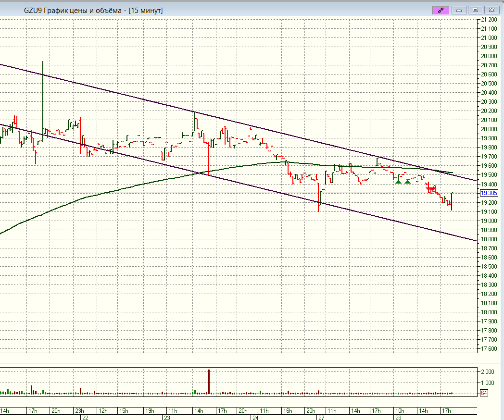
Task: Click the 17 600 price axis label
Action: click(489, 348)
